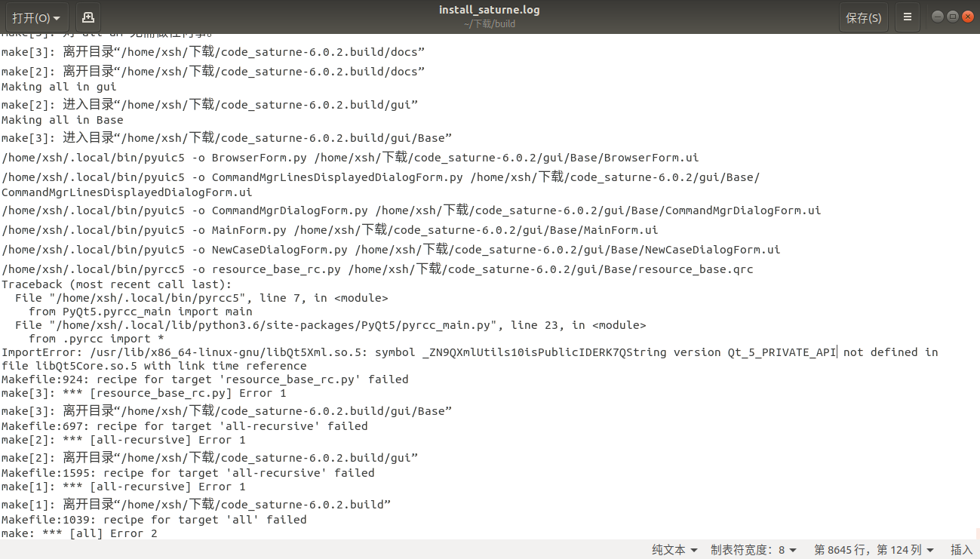Click the ImportError line in the log
The height and width of the screenshot is (559, 980).
tap(453, 352)
